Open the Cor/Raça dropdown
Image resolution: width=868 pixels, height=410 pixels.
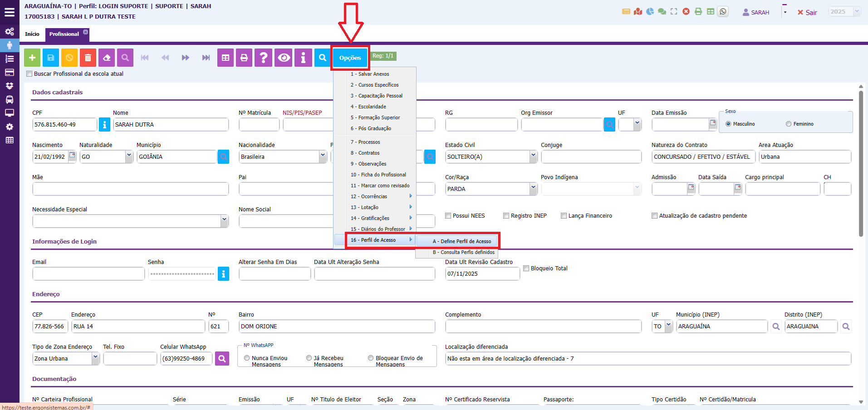point(533,189)
